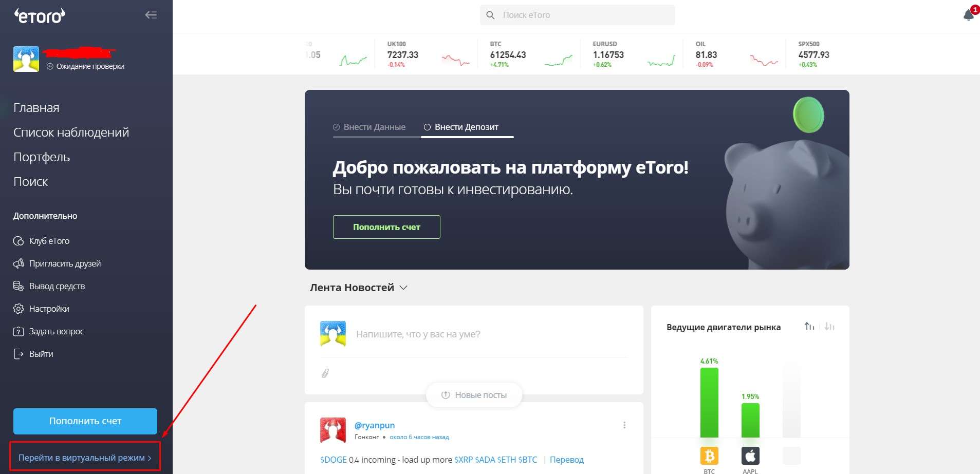This screenshot has width=980, height=474.
Task: Click the Bitcoin BTC icon in market movers
Action: tap(709, 456)
